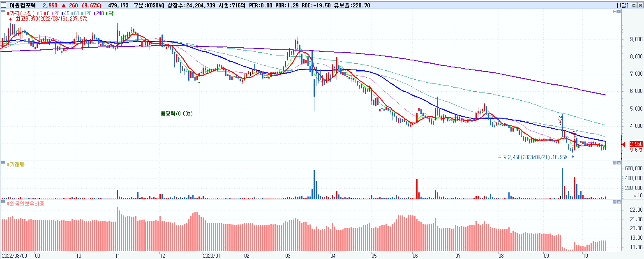The image size is (644, 259).
Task: Click the 최고 9,970 high-price annotation
Action: [51, 19]
